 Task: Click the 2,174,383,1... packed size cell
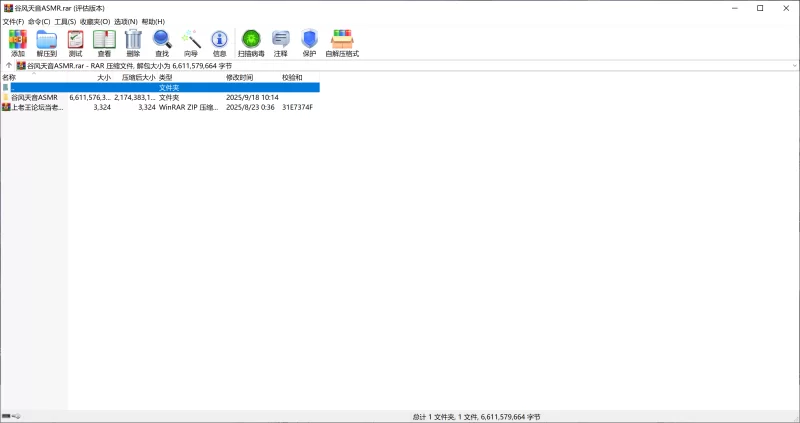pyautogui.click(x=135, y=97)
